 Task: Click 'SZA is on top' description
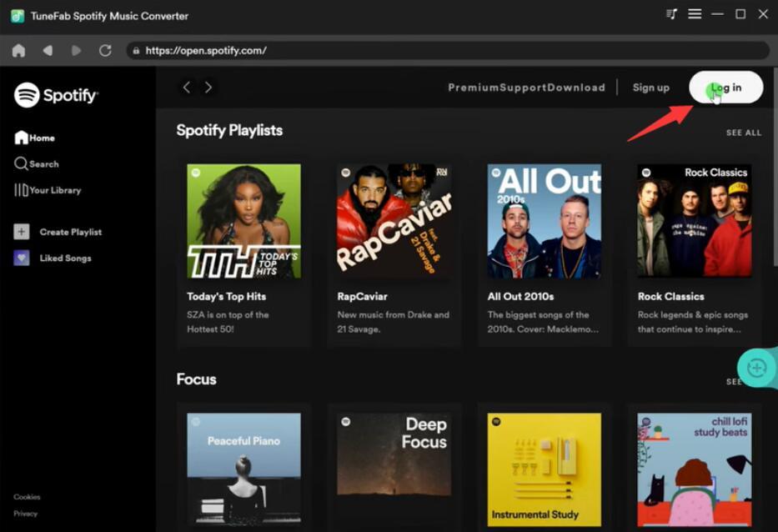coord(228,322)
